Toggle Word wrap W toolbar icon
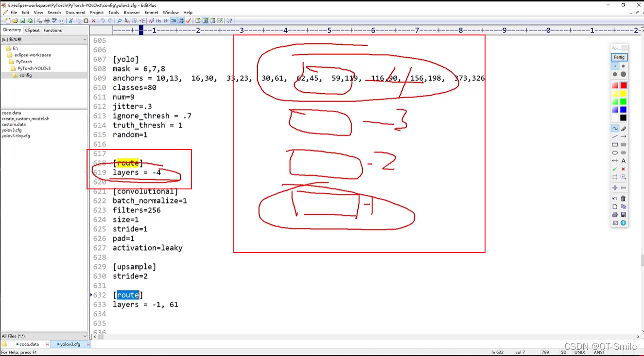The width and height of the screenshot is (644, 356). tap(166, 21)
